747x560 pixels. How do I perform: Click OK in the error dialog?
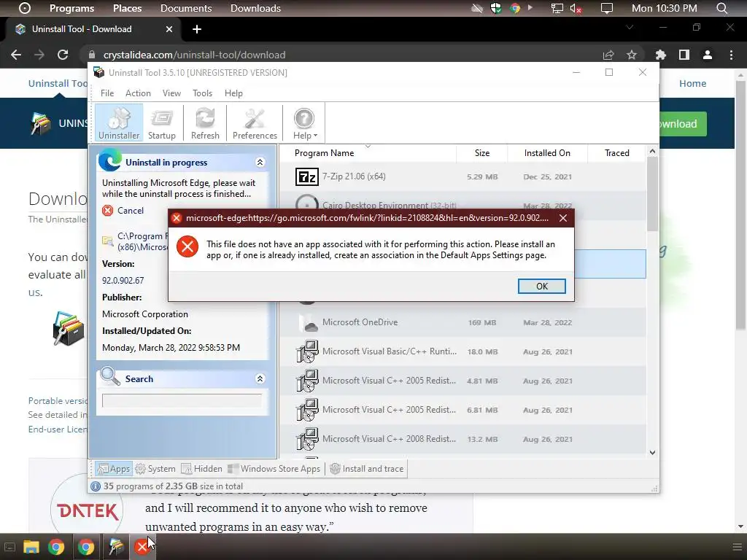(542, 286)
